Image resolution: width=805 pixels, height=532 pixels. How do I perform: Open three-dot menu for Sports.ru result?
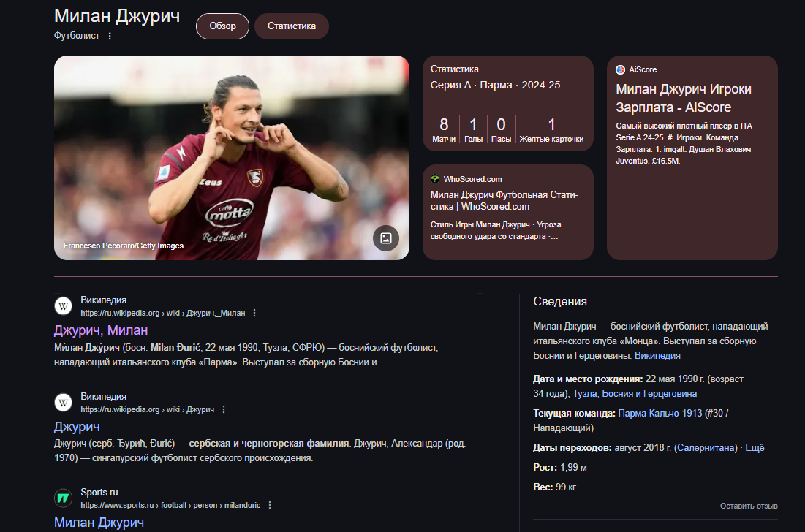click(x=270, y=505)
